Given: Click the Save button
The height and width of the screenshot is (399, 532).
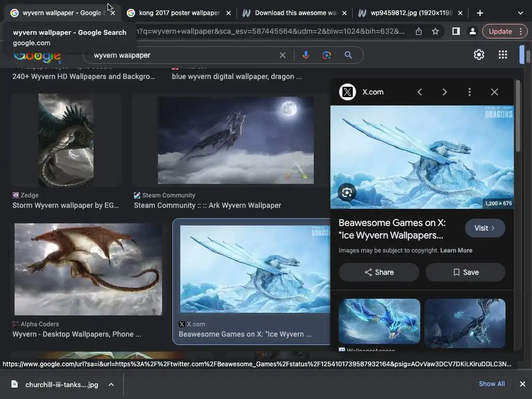Looking at the screenshot, I should pyautogui.click(x=465, y=272).
